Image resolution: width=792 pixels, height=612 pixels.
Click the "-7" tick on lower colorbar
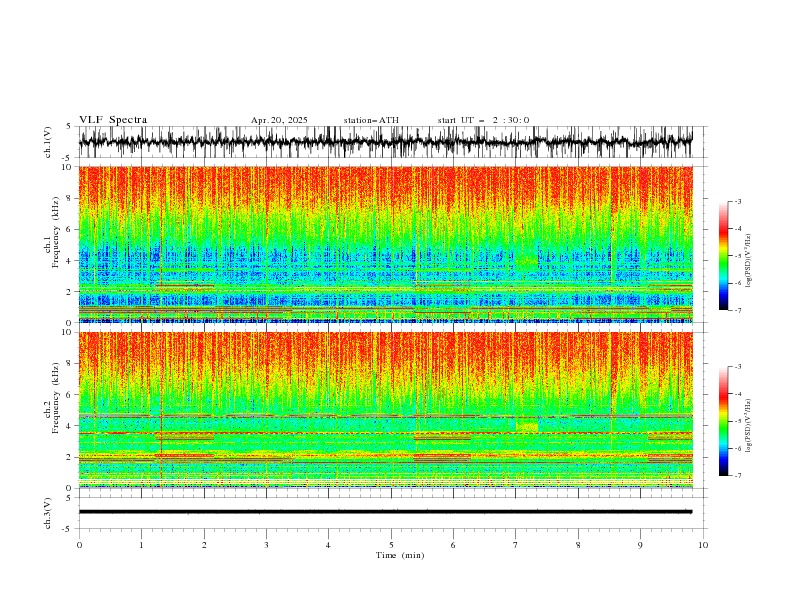737,475
